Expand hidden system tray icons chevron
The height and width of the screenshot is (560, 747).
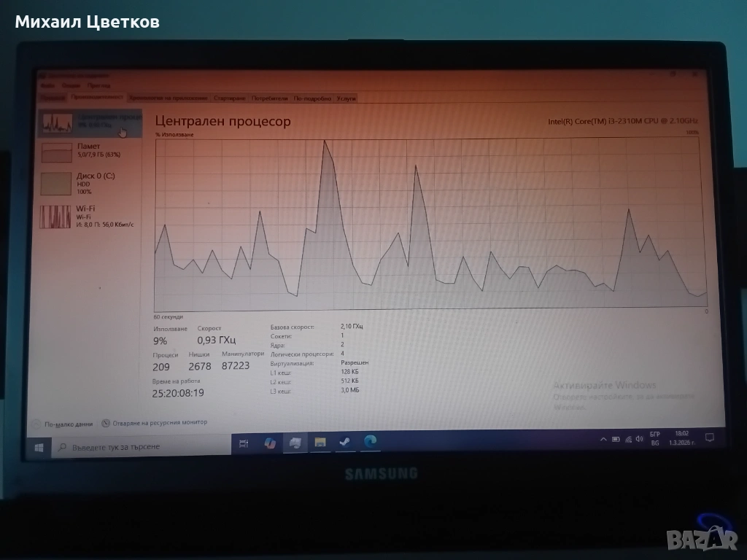tap(603, 439)
